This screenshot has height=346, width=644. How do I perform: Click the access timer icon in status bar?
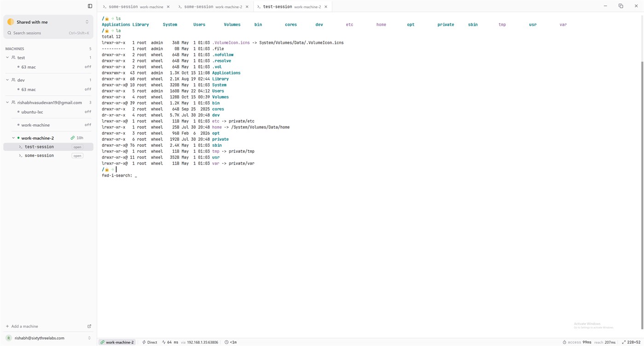coord(564,342)
